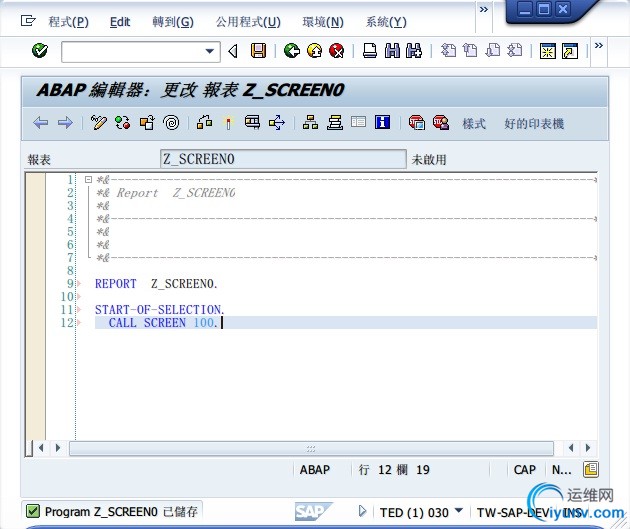Expand the menu bar overflow chevron
630x529 pixels.
(x=484, y=9)
